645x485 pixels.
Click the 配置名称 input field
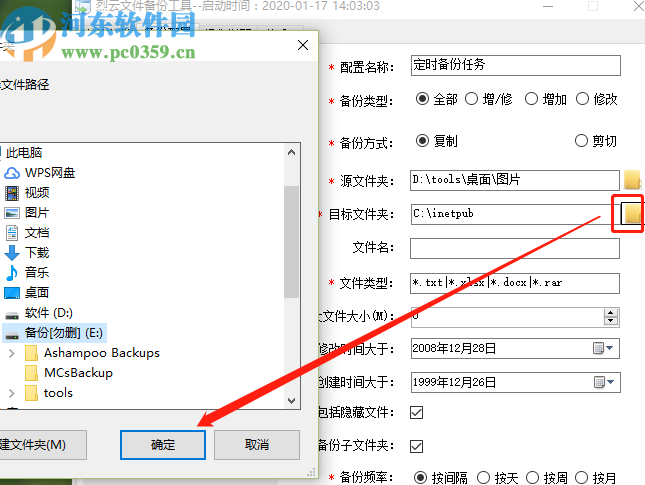point(515,65)
